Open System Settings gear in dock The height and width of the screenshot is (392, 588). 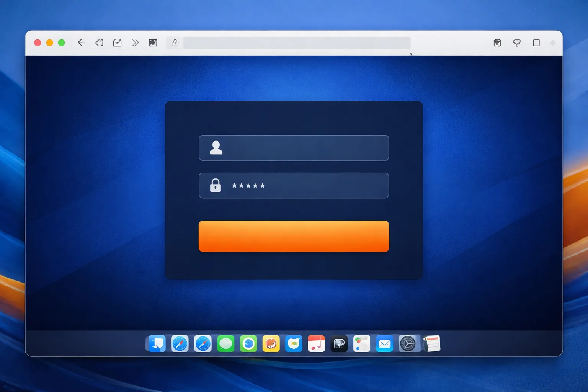point(407,343)
